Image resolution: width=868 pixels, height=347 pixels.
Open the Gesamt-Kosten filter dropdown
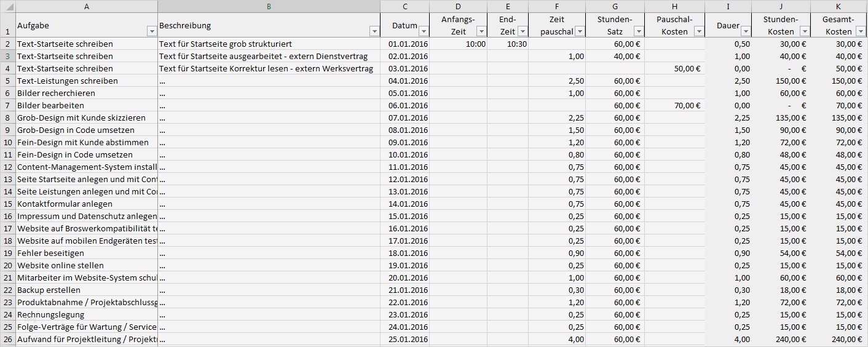[x=861, y=31]
